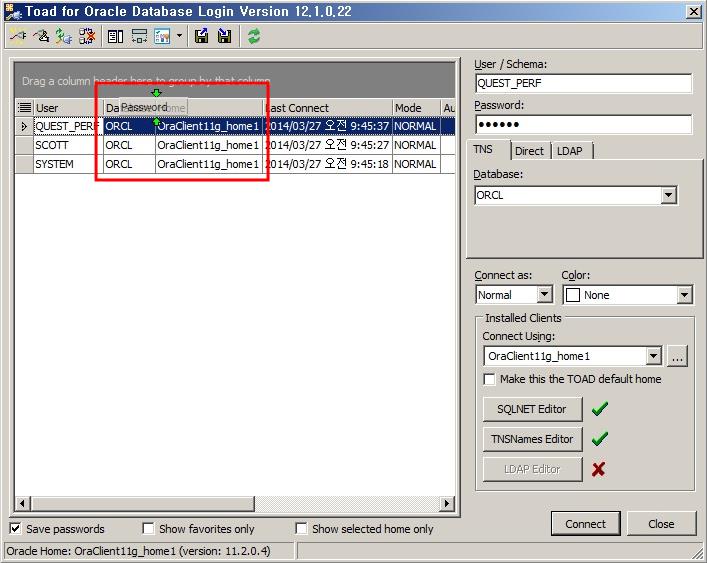This screenshot has height=563, width=707.
Task: Click the column chooser icon beside the User header
Action: point(24,108)
